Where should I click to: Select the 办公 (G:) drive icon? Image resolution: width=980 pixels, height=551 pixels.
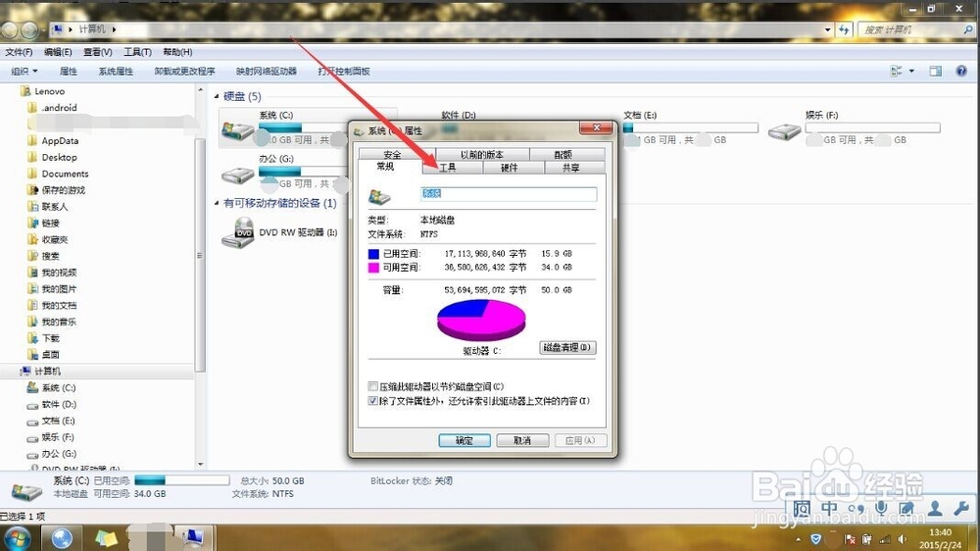(x=238, y=175)
